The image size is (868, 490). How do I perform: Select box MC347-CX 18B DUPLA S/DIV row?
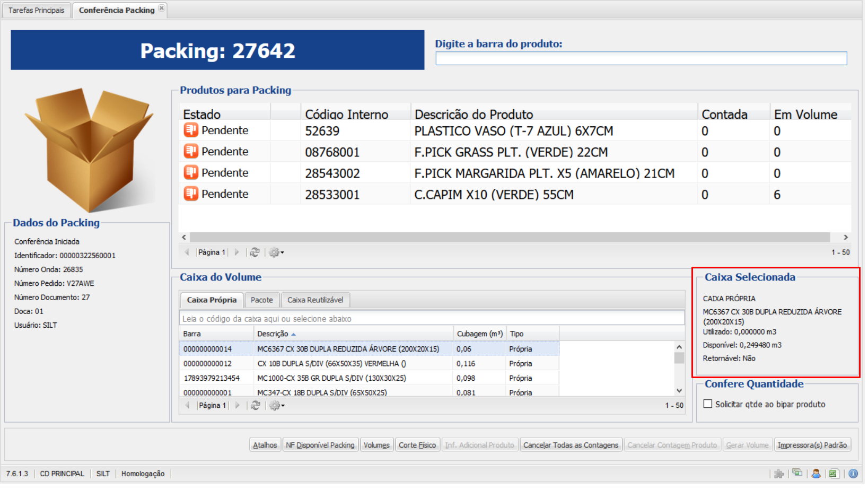pyautogui.click(x=369, y=392)
